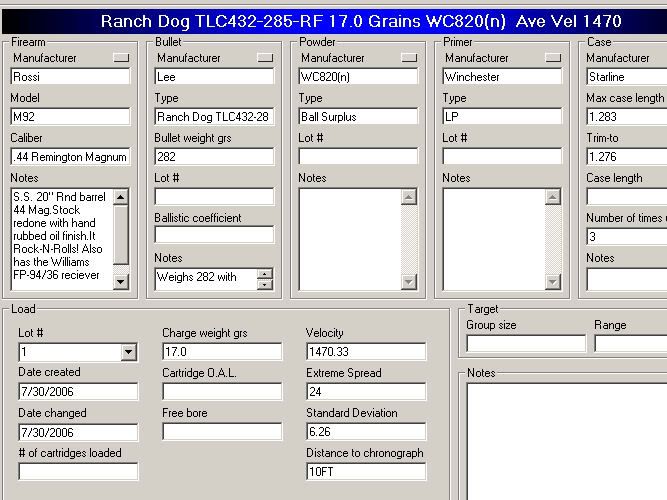The height and width of the screenshot is (500, 667).
Task: Click the Ballistic coefficient field
Action: tap(214, 234)
